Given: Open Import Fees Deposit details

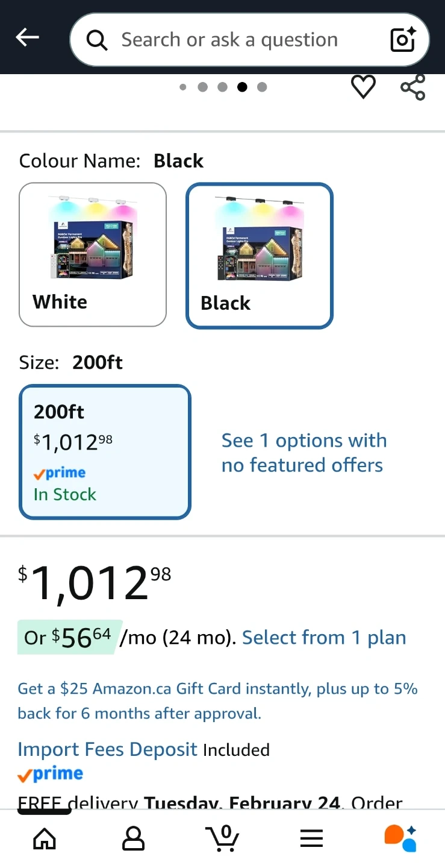Looking at the screenshot, I should 108,749.
